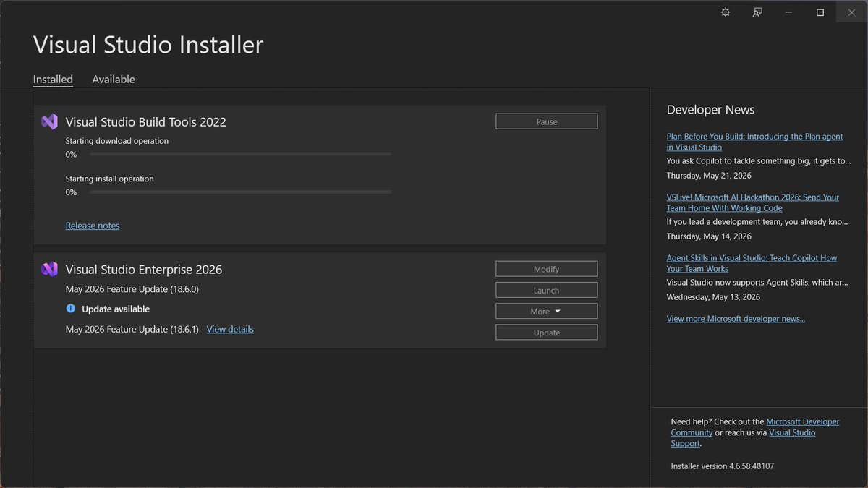The image size is (868, 488).
Task: Close the Visual Studio Installer window
Action: [x=851, y=12]
